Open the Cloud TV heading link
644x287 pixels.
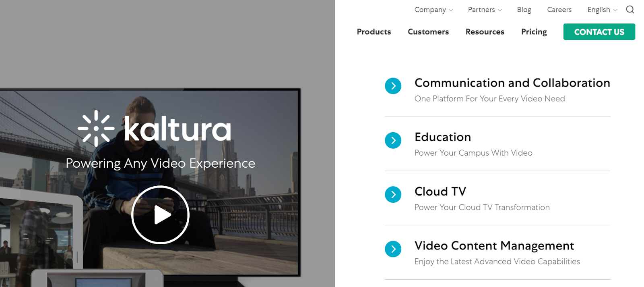(x=440, y=191)
